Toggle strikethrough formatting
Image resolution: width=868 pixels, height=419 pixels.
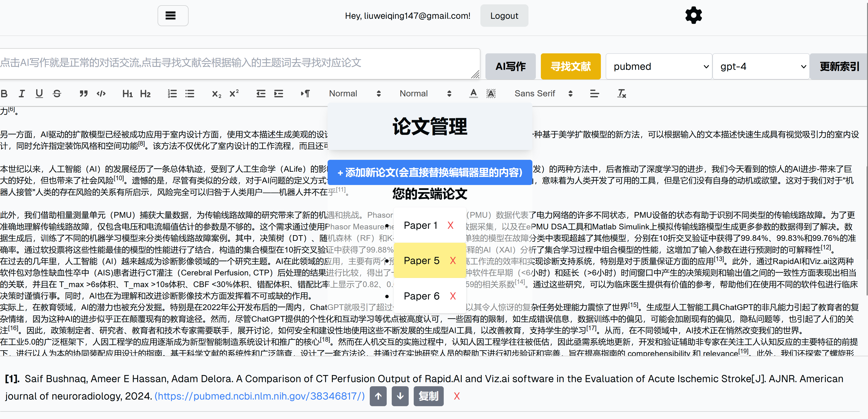point(57,94)
